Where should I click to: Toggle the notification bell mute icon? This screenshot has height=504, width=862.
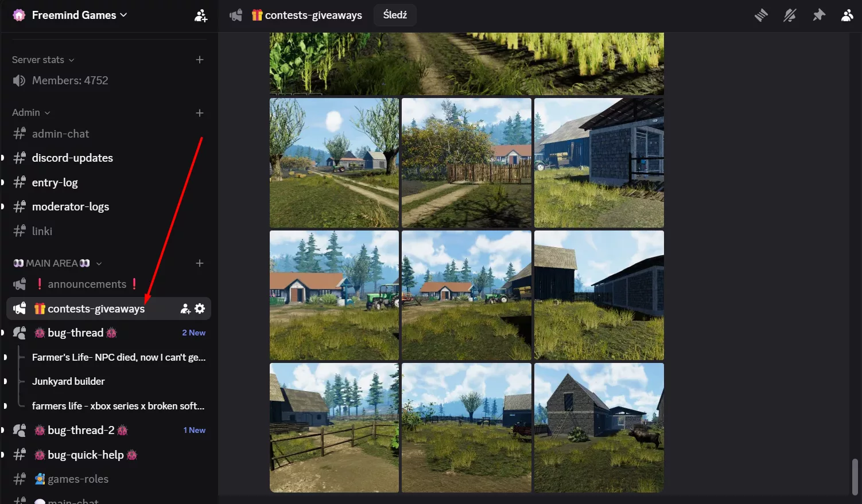tap(790, 15)
